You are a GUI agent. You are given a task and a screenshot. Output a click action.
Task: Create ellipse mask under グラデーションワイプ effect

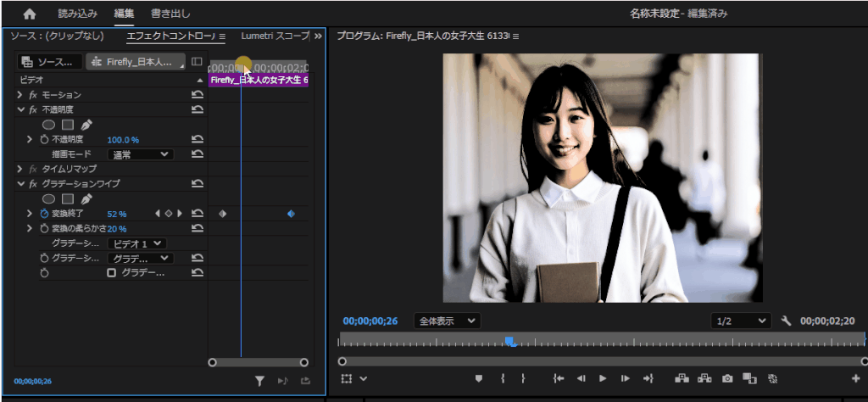click(x=48, y=198)
